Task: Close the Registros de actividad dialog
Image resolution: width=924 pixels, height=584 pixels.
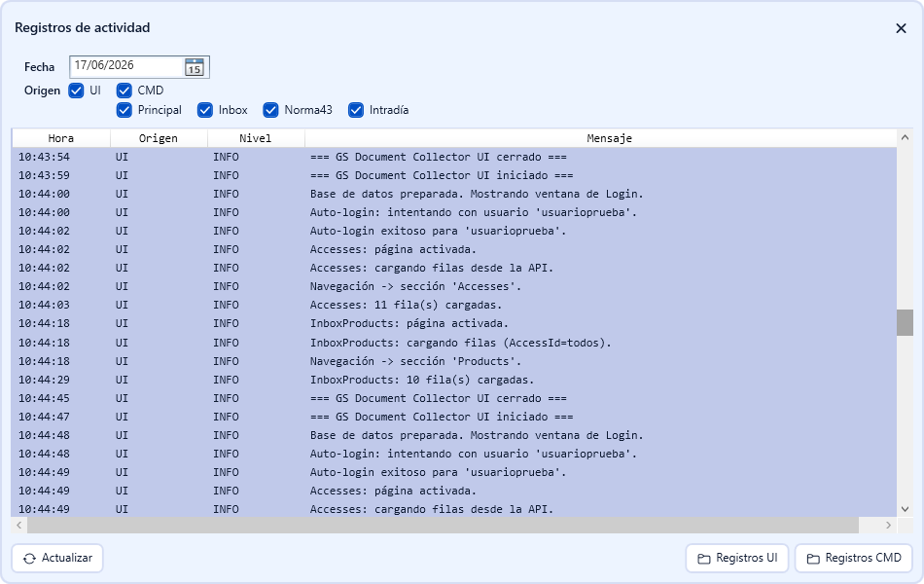Action: 901,28
